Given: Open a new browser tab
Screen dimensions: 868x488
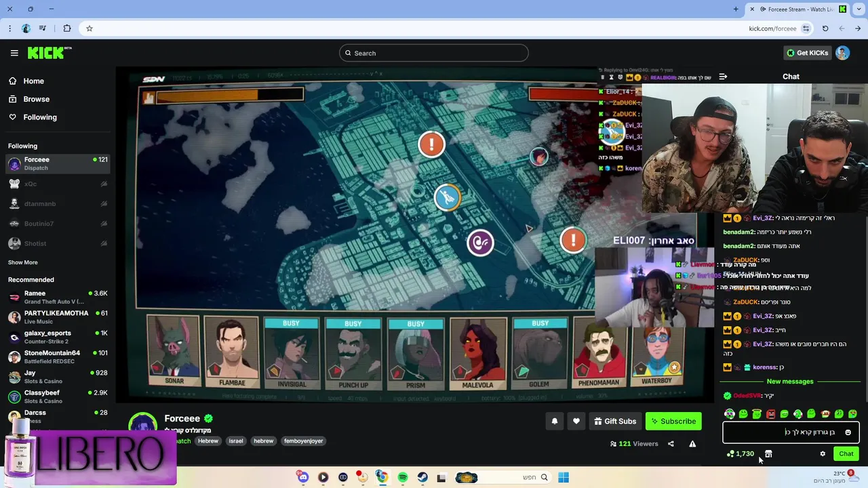Looking at the screenshot, I should (x=736, y=9).
